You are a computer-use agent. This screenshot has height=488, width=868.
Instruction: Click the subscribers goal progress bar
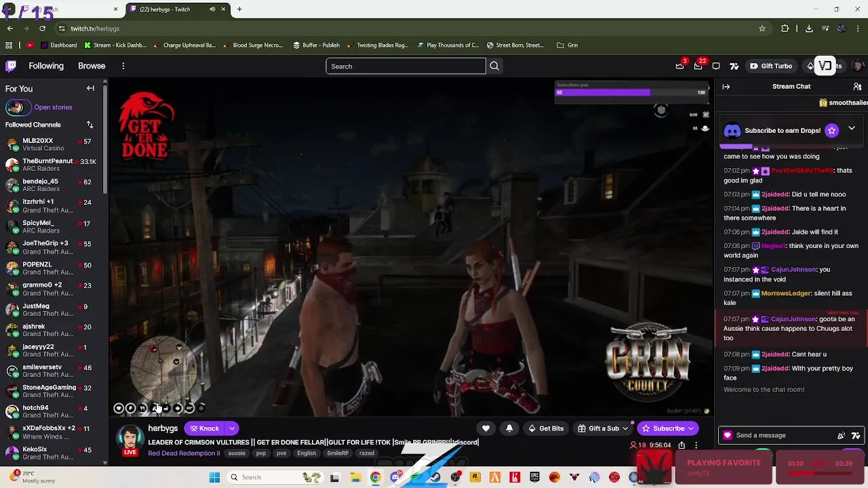click(631, 92)
